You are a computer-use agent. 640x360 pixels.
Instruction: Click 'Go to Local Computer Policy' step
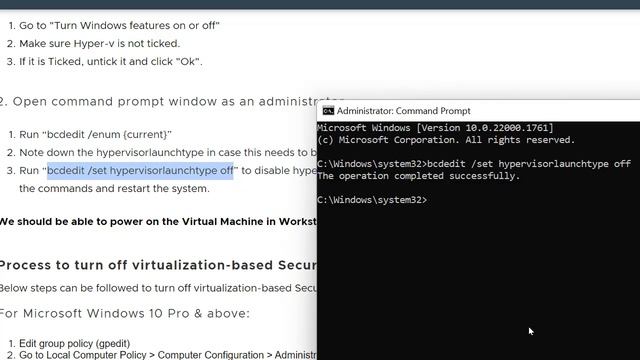coord(168,355)
